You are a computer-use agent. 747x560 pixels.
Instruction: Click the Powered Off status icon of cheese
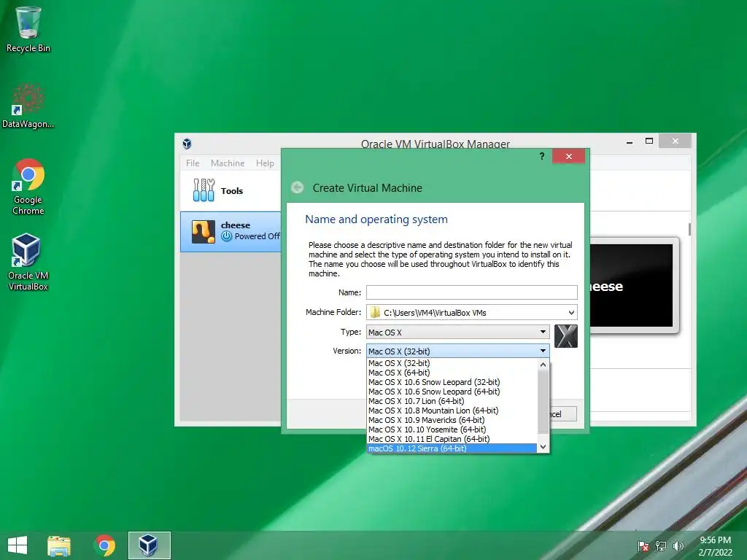[x=227, y=236]
